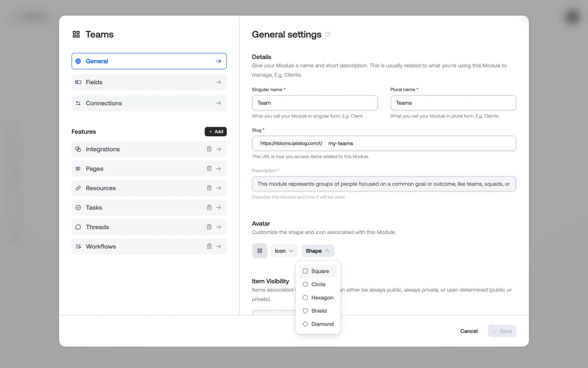
Task: Click into the Singular name field
Action: 315,103
